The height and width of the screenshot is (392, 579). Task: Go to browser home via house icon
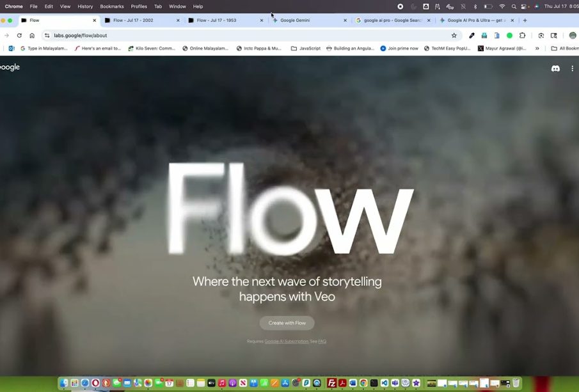point(32,36)
